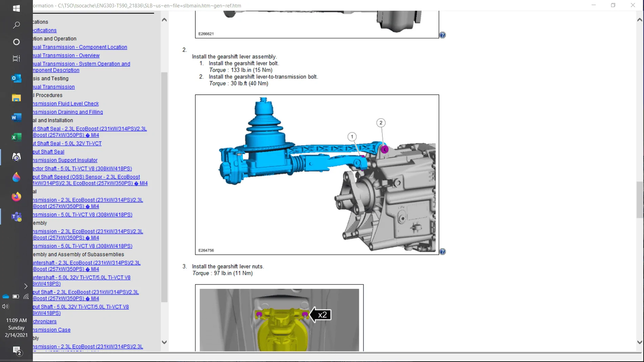Open the Windows Start menu
The height and width of the screenshot is (362, 644).
[x=16, y=8]
